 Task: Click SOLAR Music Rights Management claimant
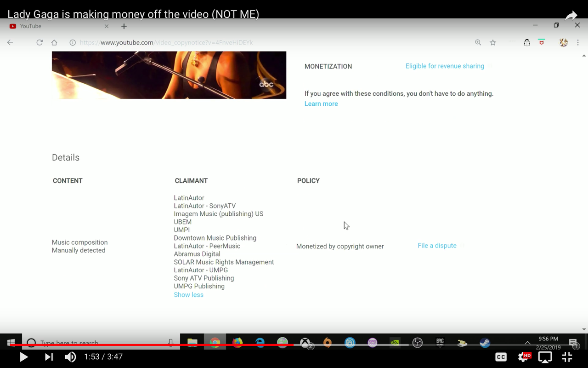[224, 262]
